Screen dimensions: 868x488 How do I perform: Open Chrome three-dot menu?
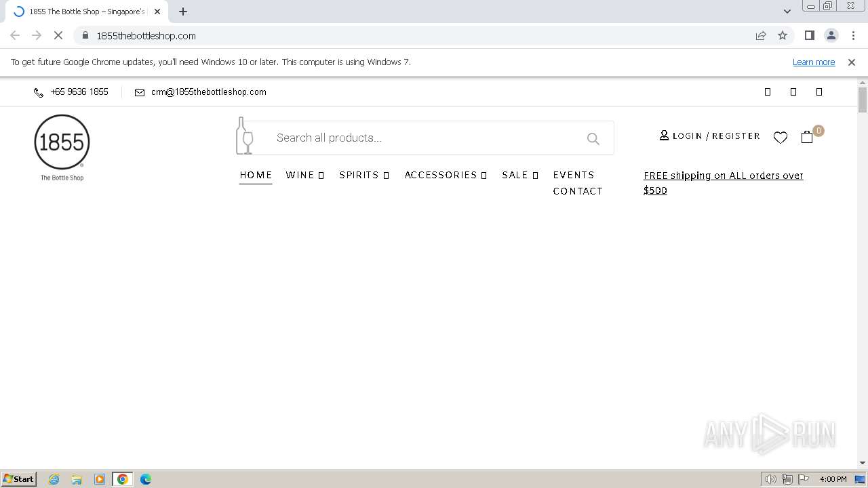(853, 35)
